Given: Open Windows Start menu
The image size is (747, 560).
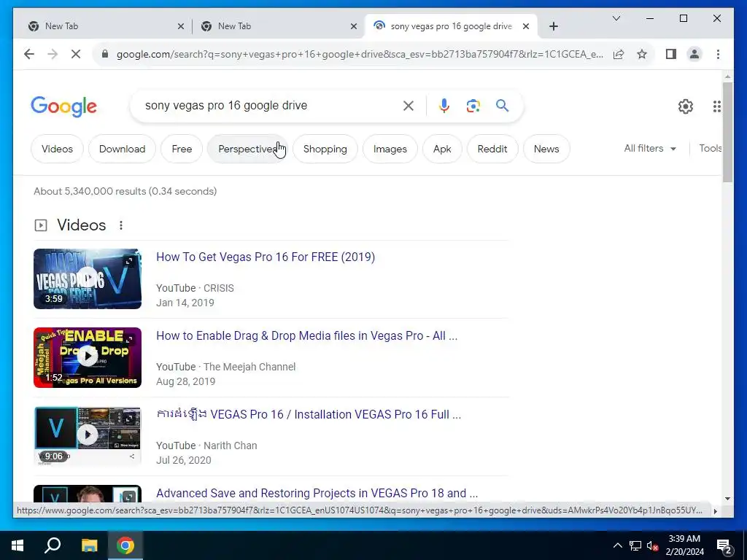Looking at the screenshot, I should pos(18,545).
